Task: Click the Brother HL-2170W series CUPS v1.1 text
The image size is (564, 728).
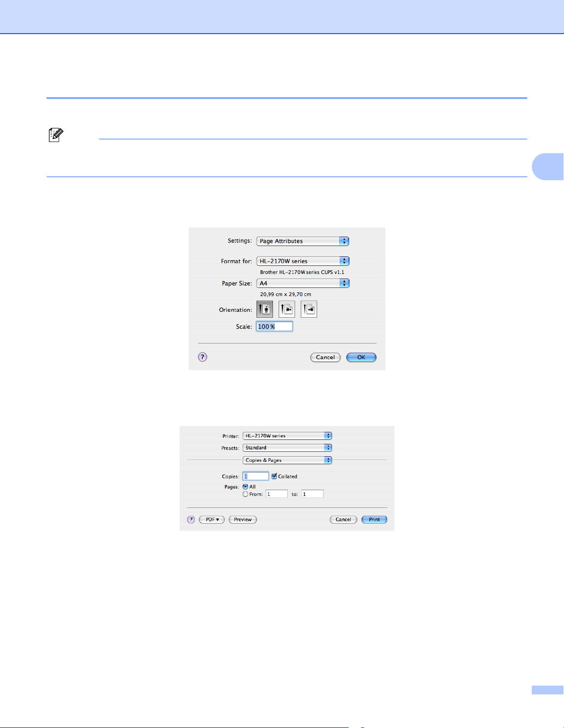Action: (x=302, y=272)
